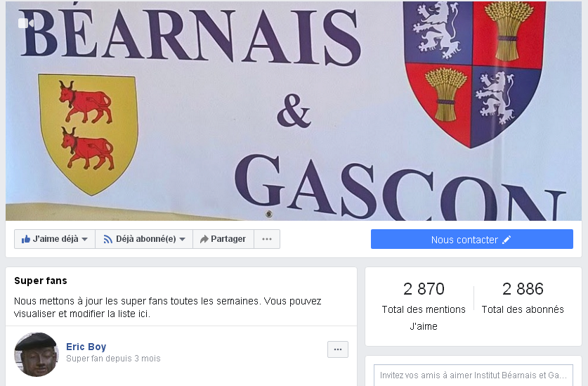Click the invite friends input field
Viewport: 588px width, 386px height.
pyautogui.click(x=473, y=375)
